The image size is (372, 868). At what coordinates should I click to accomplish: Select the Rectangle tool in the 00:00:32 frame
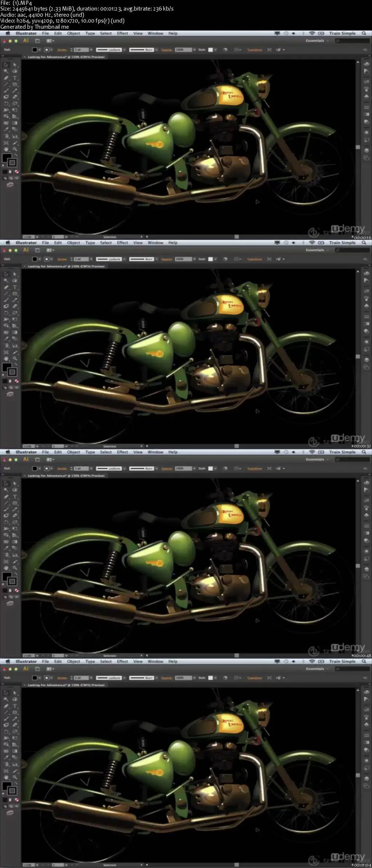pos(15,293)
